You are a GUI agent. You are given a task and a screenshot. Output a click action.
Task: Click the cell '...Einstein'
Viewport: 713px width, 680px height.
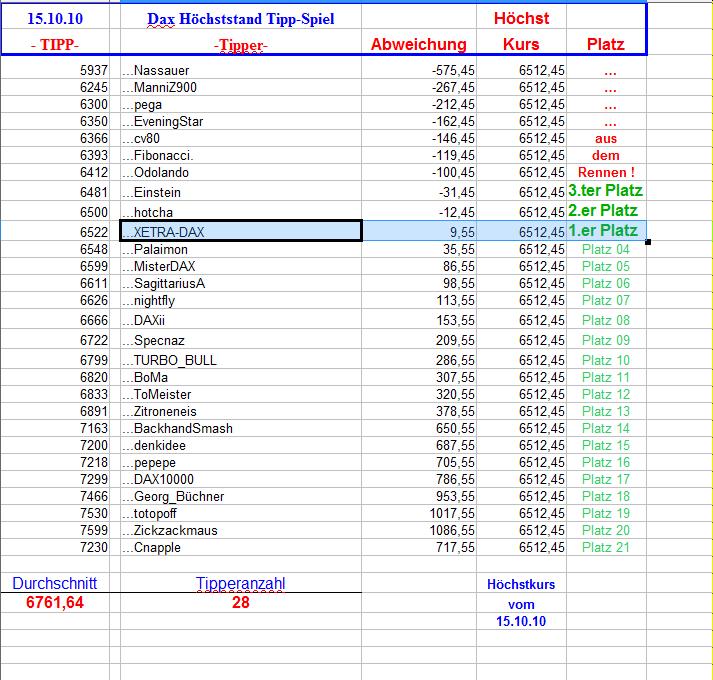(241, 192)
